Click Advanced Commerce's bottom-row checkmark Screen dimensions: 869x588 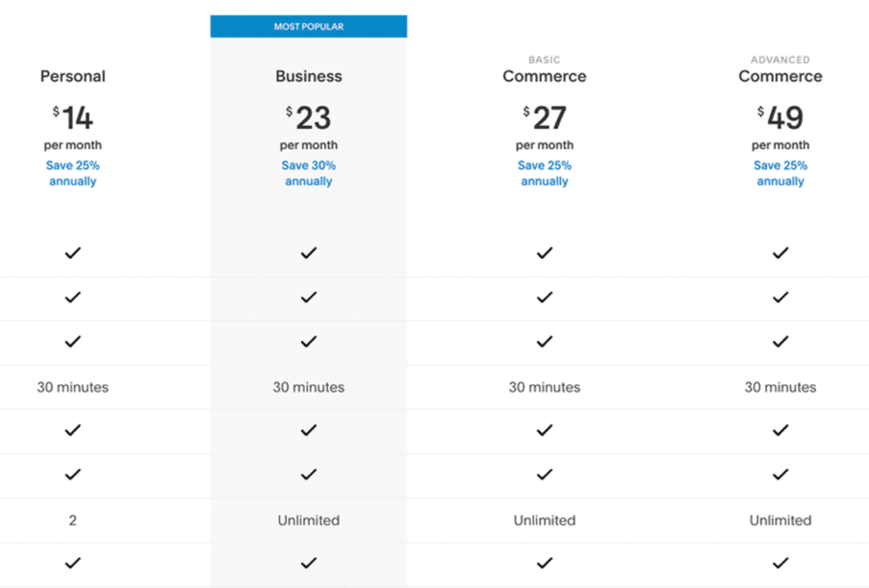tap(780, 563)
